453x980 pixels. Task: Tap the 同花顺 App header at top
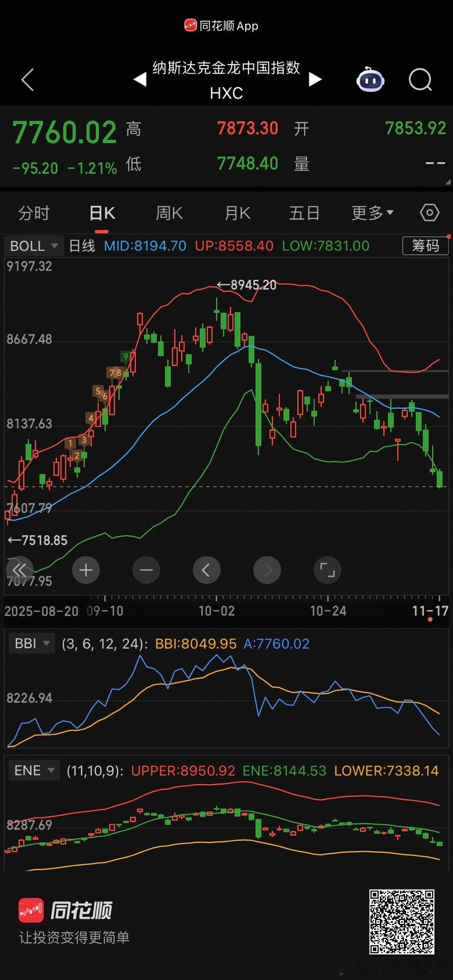(221, 26)
